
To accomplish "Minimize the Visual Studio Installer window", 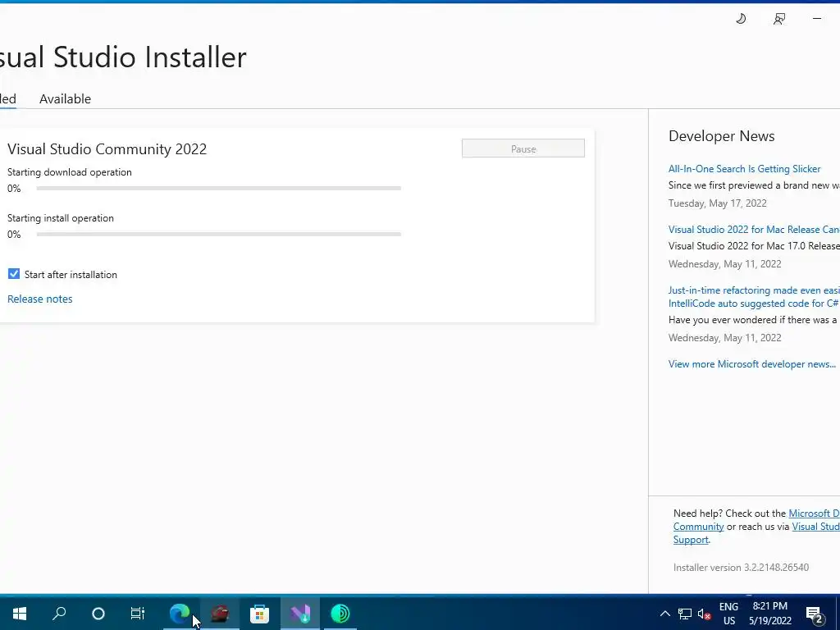I will (817, 19).
